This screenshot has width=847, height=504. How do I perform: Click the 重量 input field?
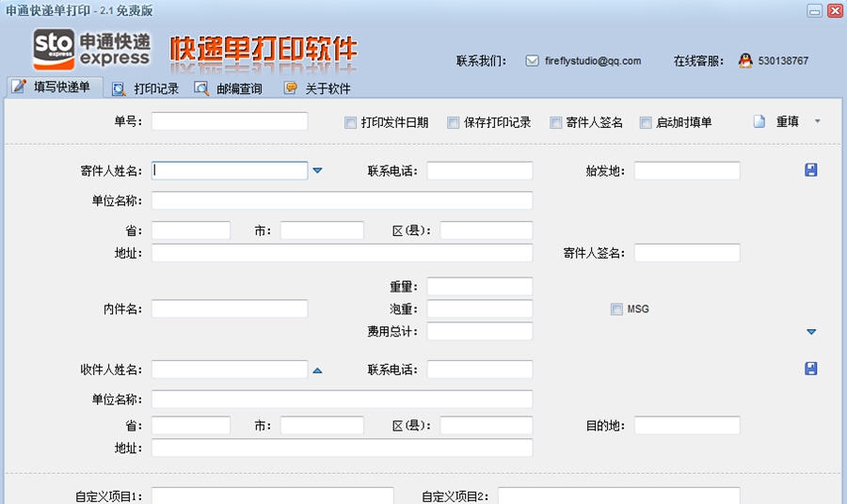pos(480,287)
